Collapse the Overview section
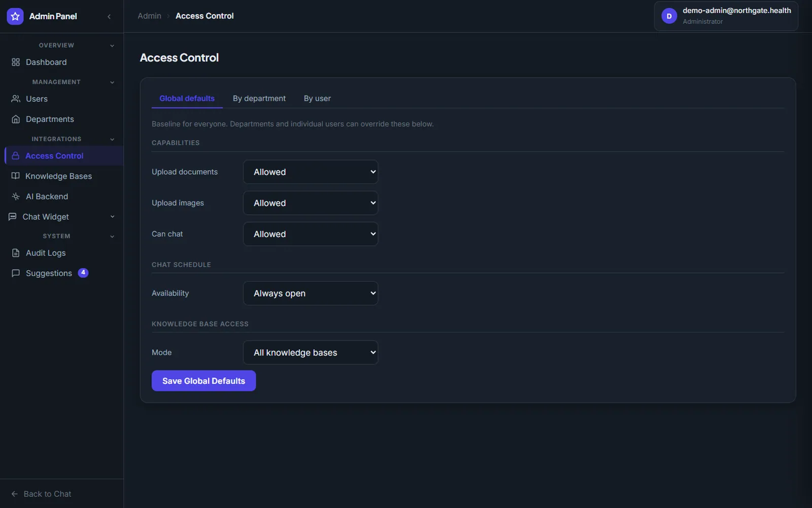Viewport: 812px width, 508px height. coord(112,46)
